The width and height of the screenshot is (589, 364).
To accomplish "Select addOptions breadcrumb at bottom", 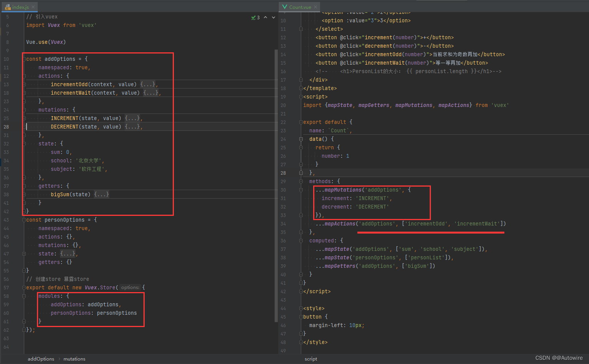I will point(41,359).
